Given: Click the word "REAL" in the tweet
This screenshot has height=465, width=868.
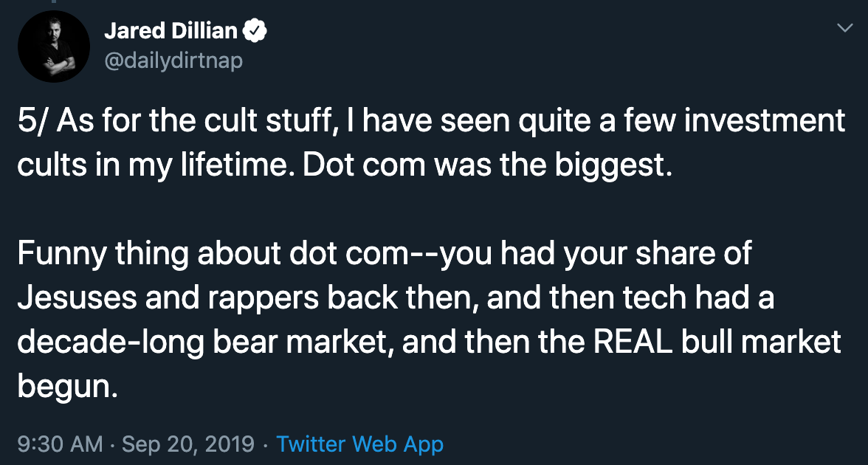Looking at the screenshot, I should (x=633, y=342).
